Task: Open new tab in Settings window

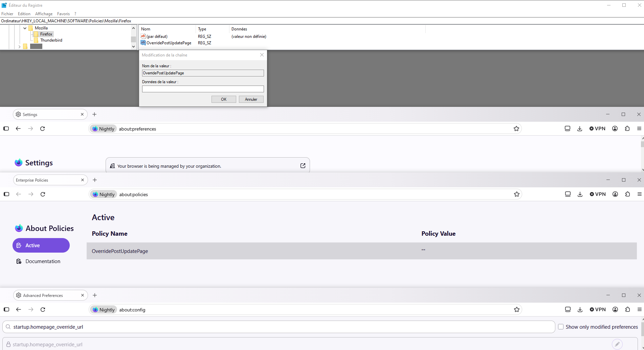Action: pos(94,114)
